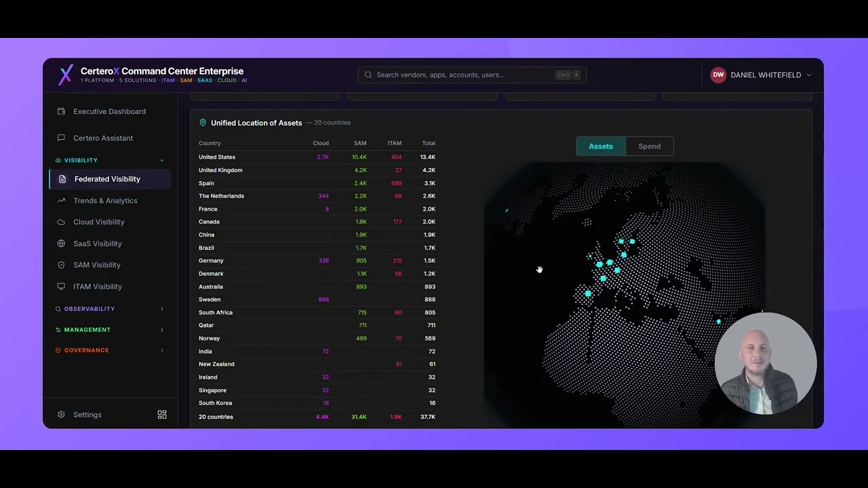The height and width of the screenshot is (488, 868).
Task: Select Federated Visibility menu item
Action: 110,179
